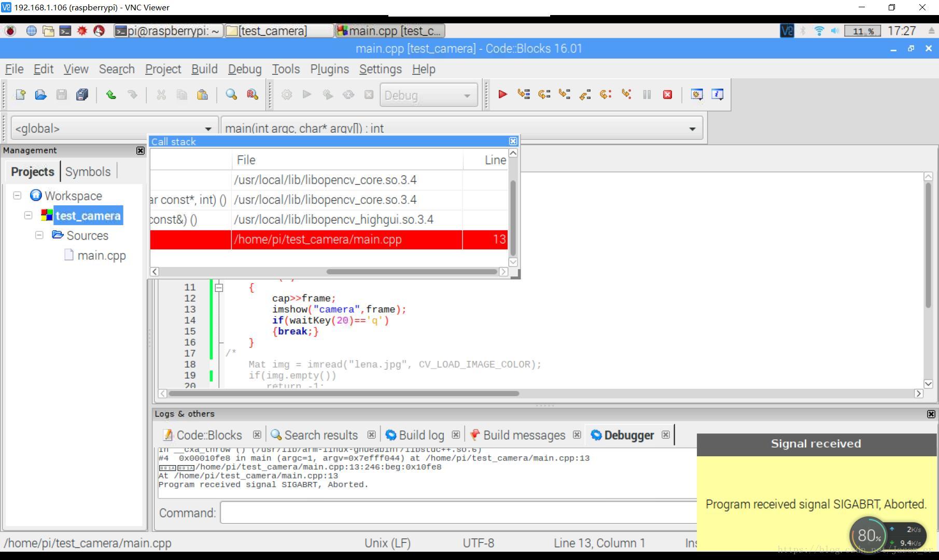Image resolution: width=939 pixels, height=560 pixels.
Task: Open the Help menu
Action: point(424,69)
